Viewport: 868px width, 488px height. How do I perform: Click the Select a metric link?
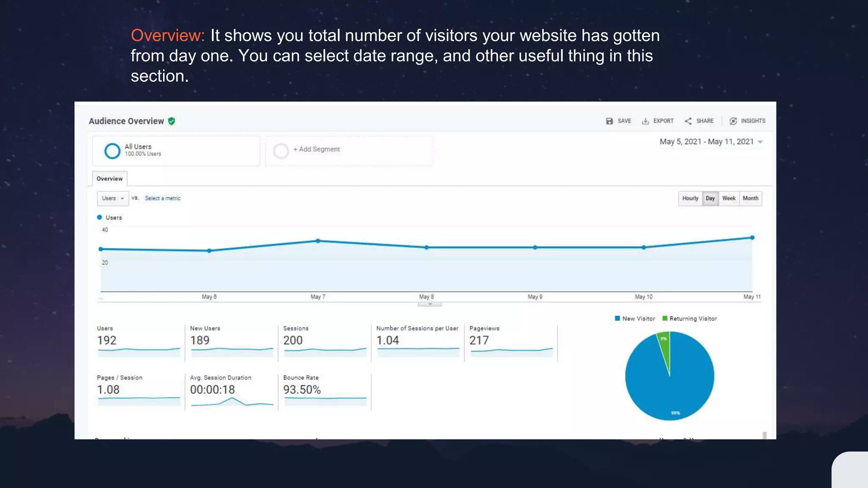(162, 198)
